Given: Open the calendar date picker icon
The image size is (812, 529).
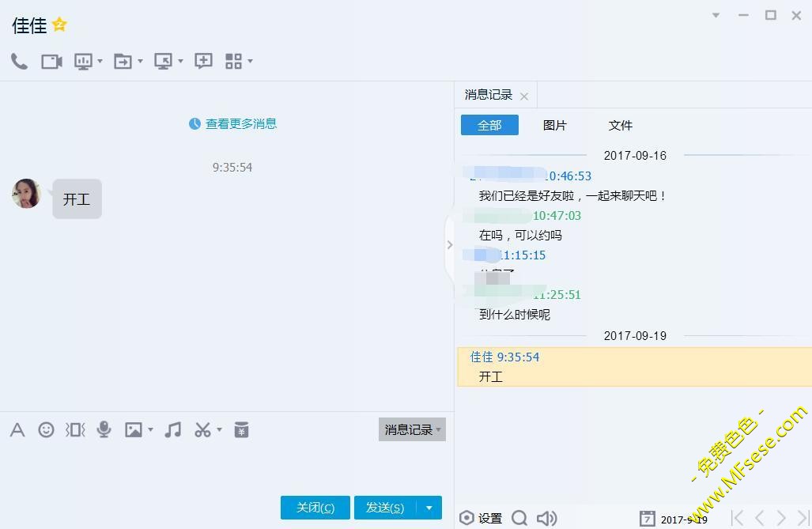Looking at the screenshot, I should tap(647, 519).
